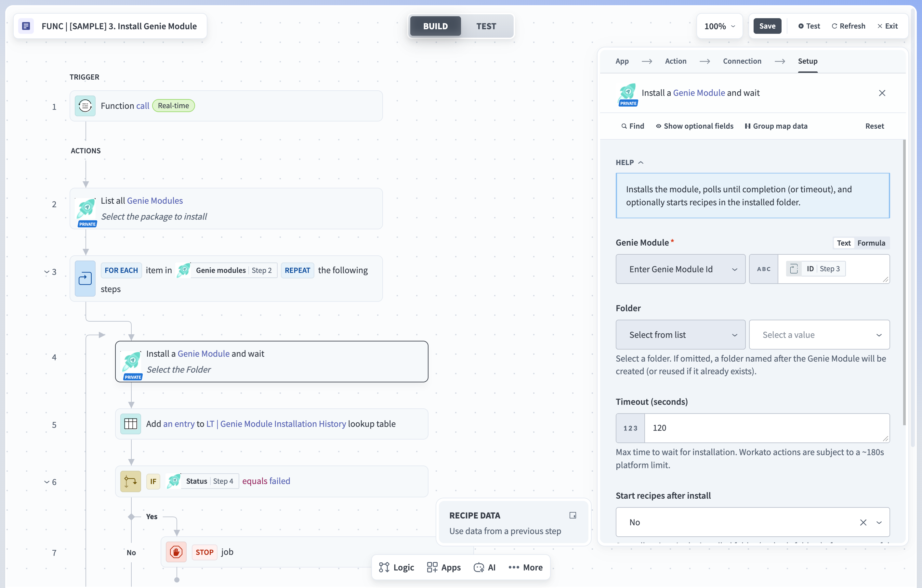Screen dimensions: 922x588
Task: Open the Folder Select from list dropdown
Action: pyautogui.click(x=680, y=335)
